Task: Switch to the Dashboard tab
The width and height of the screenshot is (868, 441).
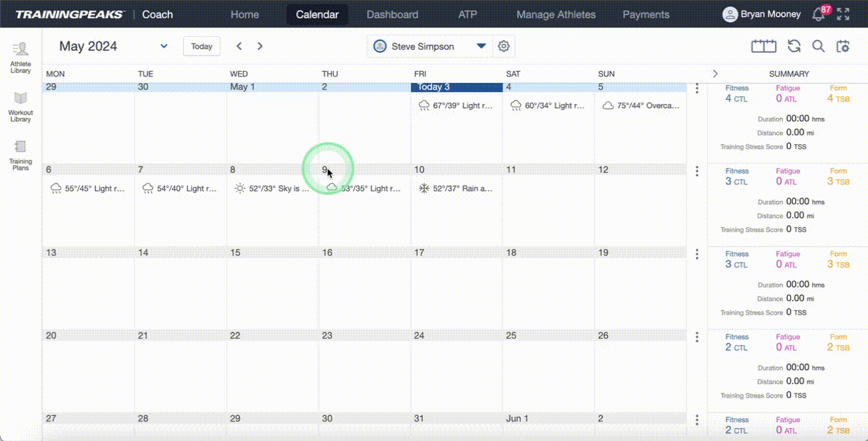Action: pos(392,14)
